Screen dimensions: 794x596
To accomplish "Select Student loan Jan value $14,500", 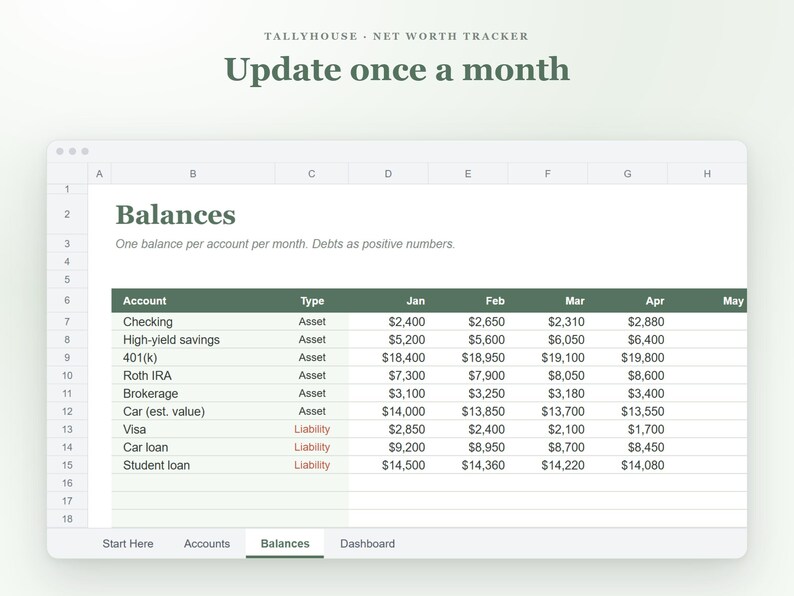I will (x=388, y=465).
